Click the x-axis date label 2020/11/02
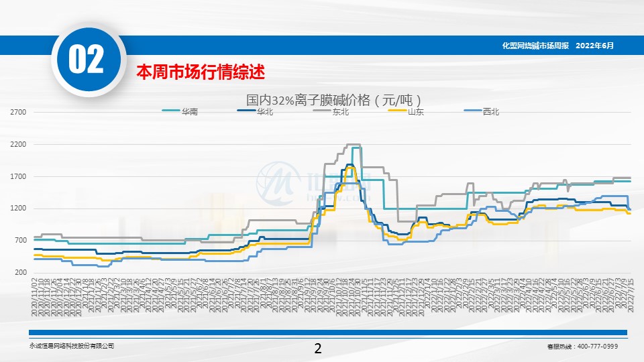This screenshot has height=362, width=644. coord(34,297)
